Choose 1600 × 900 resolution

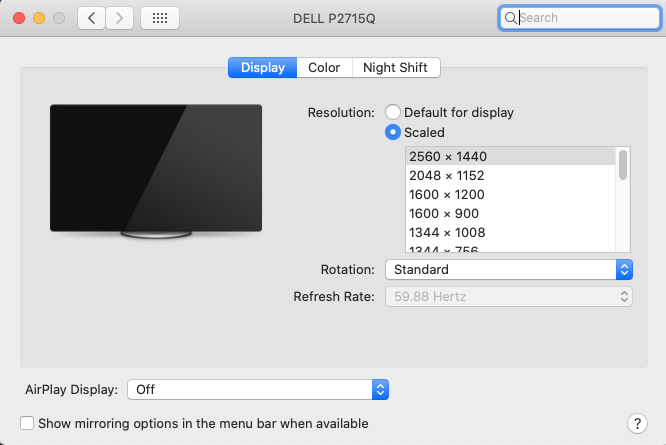pos(511,213)
